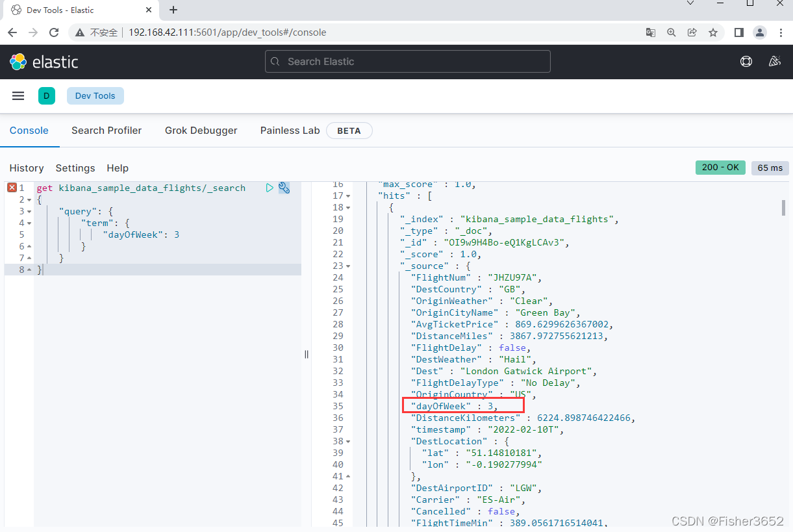This screenshot has height=532, width=793.
Task: Open the tab search chevron
Action: tap(690, 3)
